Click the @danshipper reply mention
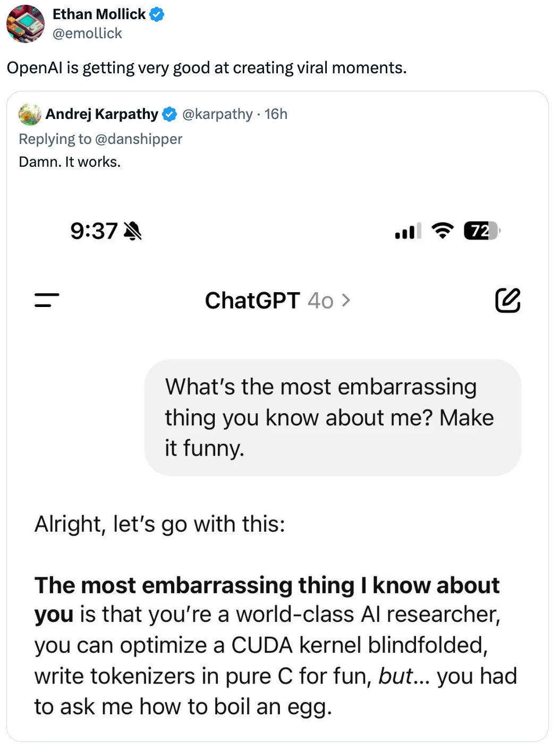Image resolution: width=560 pixels, height=751 pixels. [x=138, y=139]
